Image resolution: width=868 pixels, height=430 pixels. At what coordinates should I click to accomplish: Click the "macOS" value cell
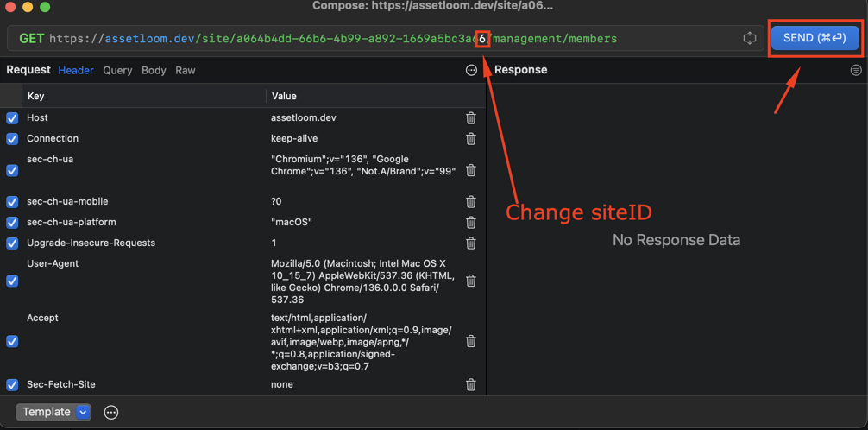point(291,222)
